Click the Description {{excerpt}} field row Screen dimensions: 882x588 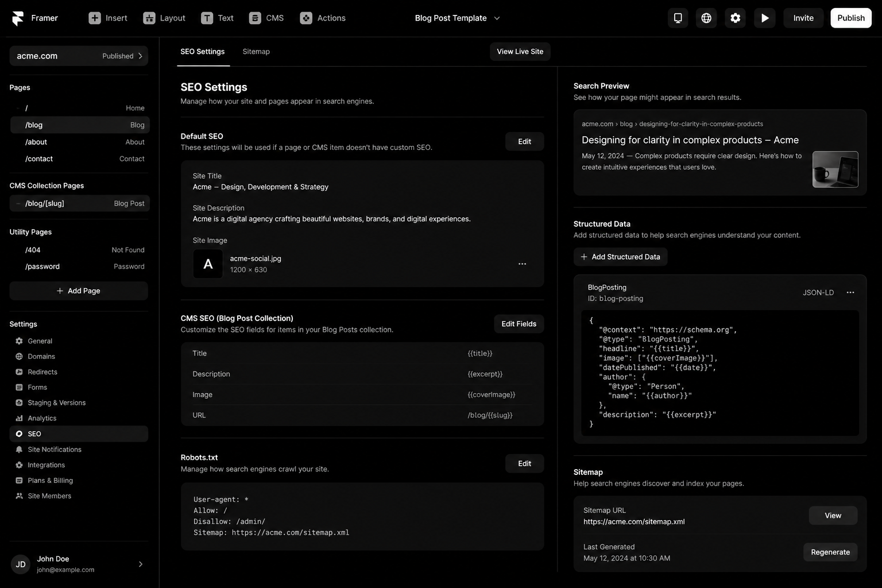(x=362, y=374)
